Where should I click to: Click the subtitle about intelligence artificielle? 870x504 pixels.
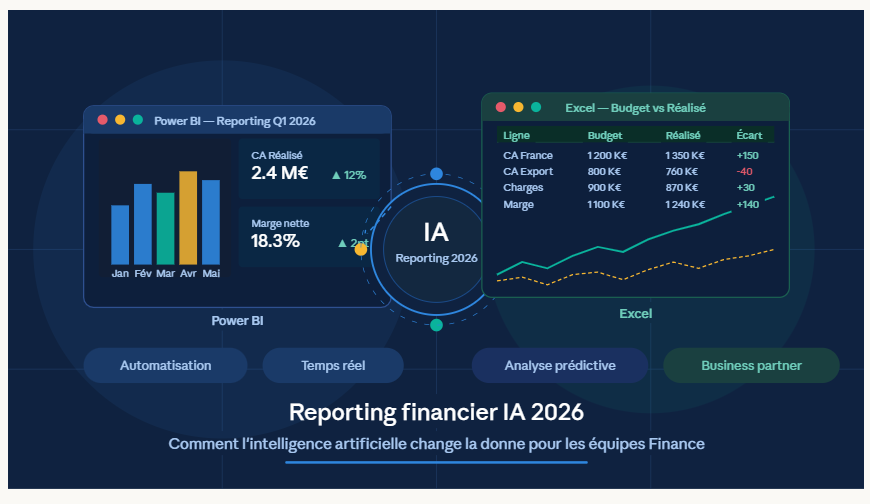point(436,444)
